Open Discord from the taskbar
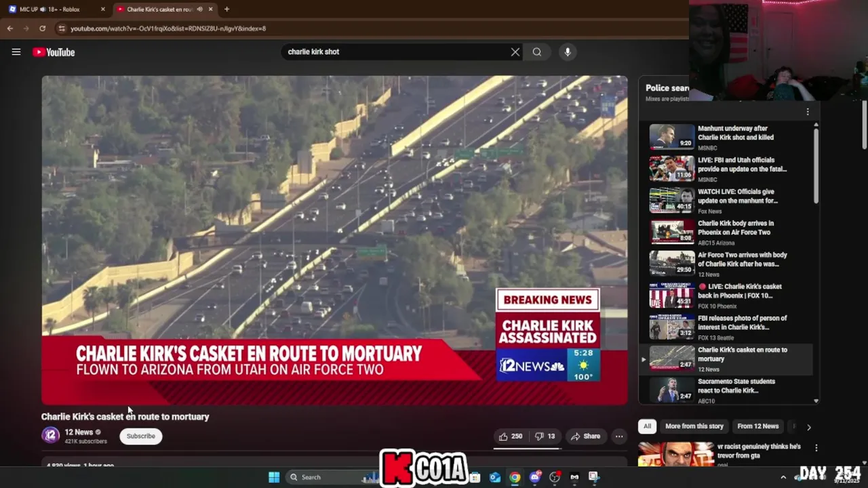 coord(535,477)
